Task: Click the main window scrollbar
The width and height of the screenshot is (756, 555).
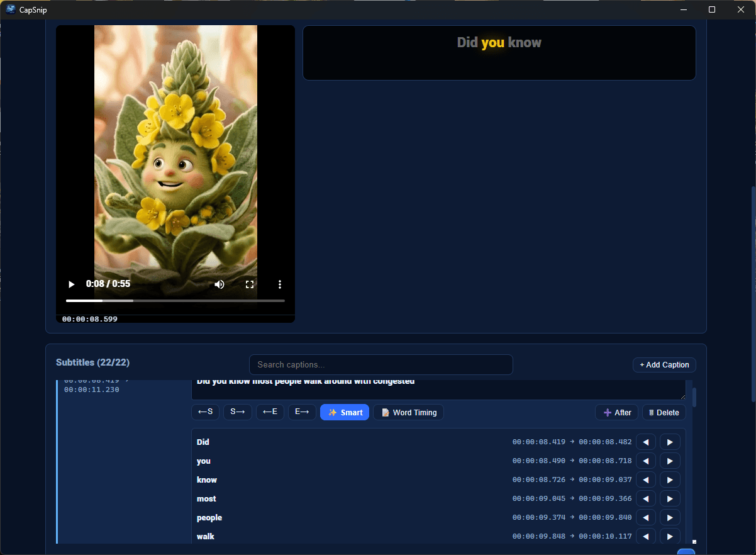Action: (753, 294)
